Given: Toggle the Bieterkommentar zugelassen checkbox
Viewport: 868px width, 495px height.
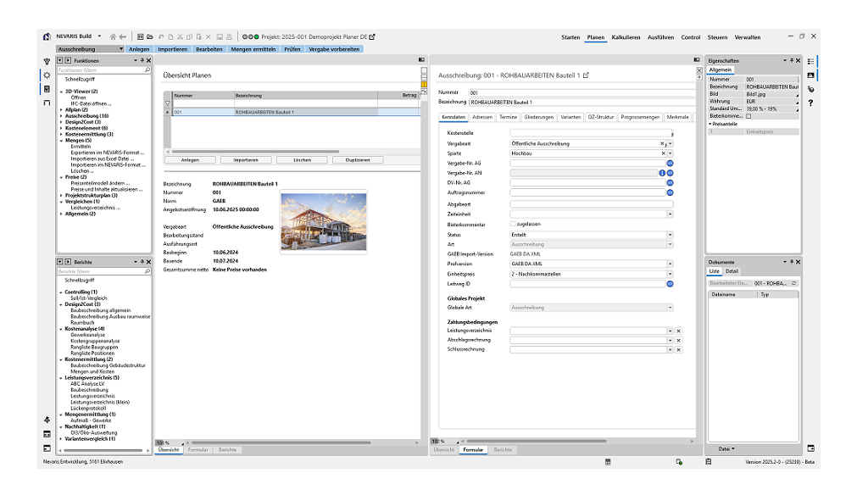Looking at the screenshot, I should pos(512,224).
